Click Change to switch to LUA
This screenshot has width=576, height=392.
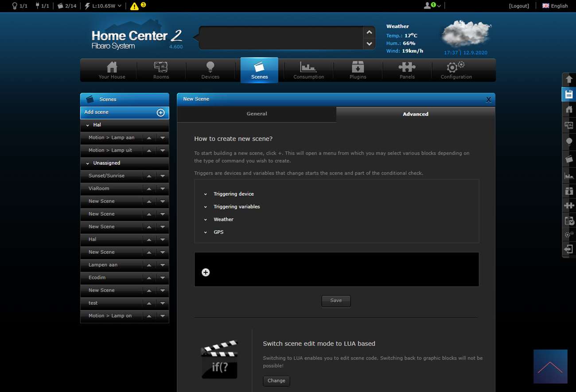(276, 381)
